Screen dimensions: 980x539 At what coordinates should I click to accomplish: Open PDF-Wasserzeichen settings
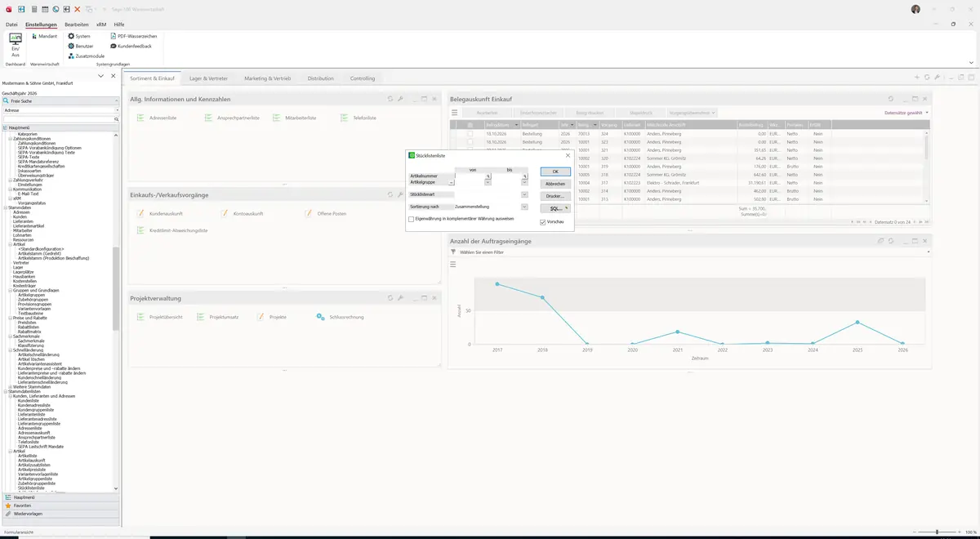133,36
